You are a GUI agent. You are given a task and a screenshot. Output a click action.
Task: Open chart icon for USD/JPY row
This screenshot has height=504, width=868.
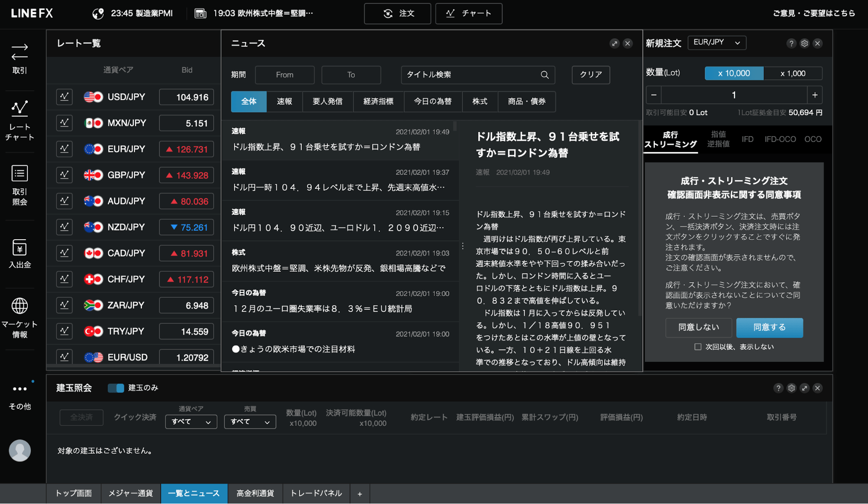point(64,97)
